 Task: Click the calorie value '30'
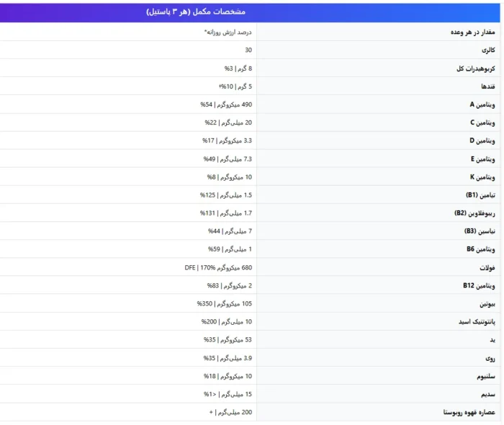[248, 50]
